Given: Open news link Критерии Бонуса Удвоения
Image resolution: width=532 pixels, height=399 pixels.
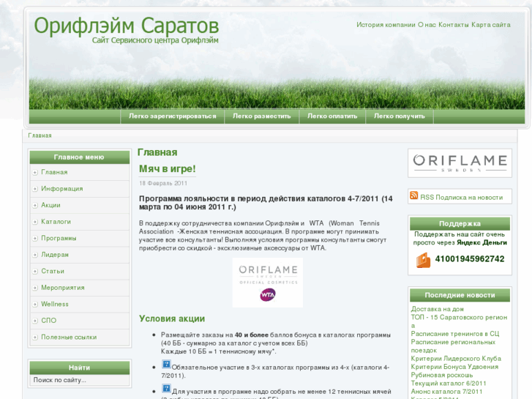Looking at the screenshot, I should [x=454, y=367].
